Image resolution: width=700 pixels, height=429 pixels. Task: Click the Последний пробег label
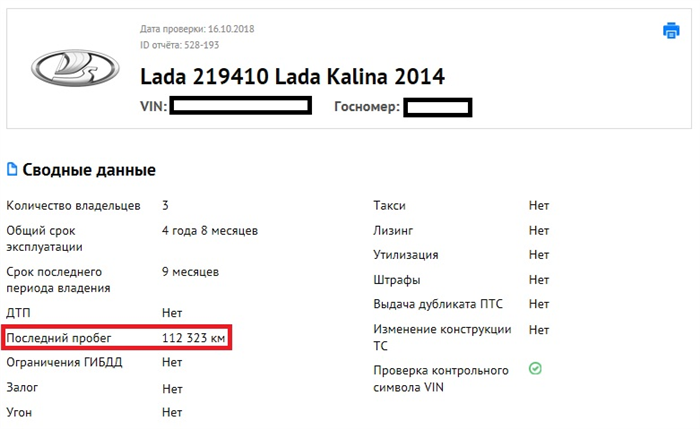(58, 338)
